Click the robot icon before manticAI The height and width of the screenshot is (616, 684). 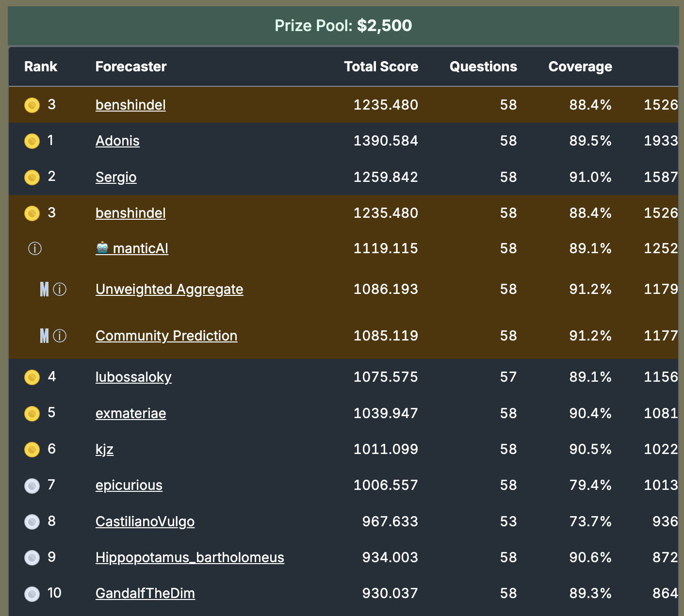tap(102, 248)
